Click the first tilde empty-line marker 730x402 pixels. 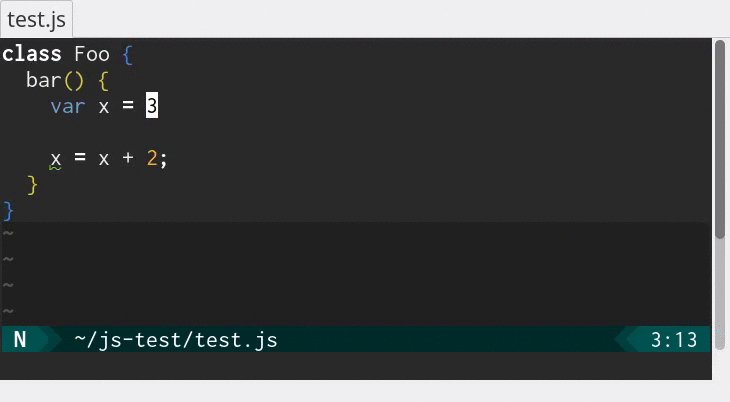click(8, 235)
